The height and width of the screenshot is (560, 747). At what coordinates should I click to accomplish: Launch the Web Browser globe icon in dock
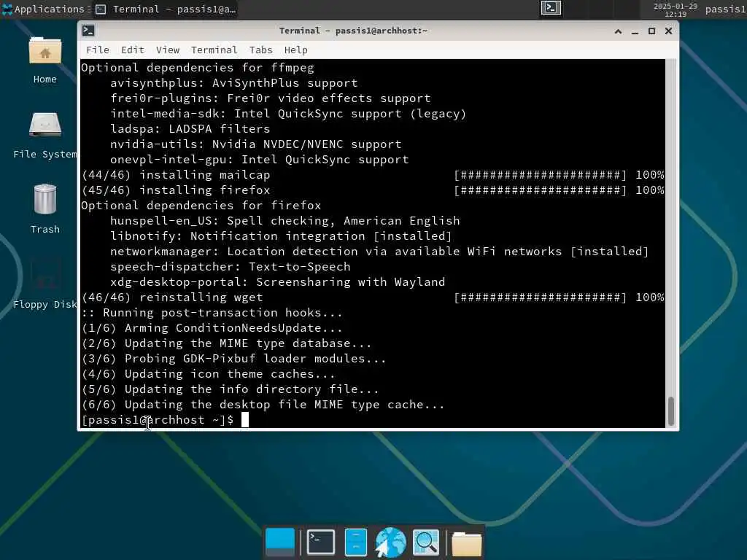390,542
